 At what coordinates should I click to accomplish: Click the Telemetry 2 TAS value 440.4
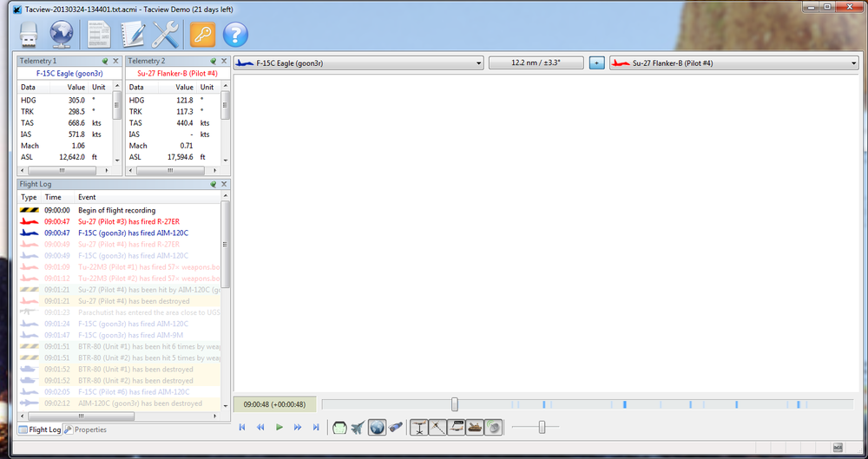[184, 123]
